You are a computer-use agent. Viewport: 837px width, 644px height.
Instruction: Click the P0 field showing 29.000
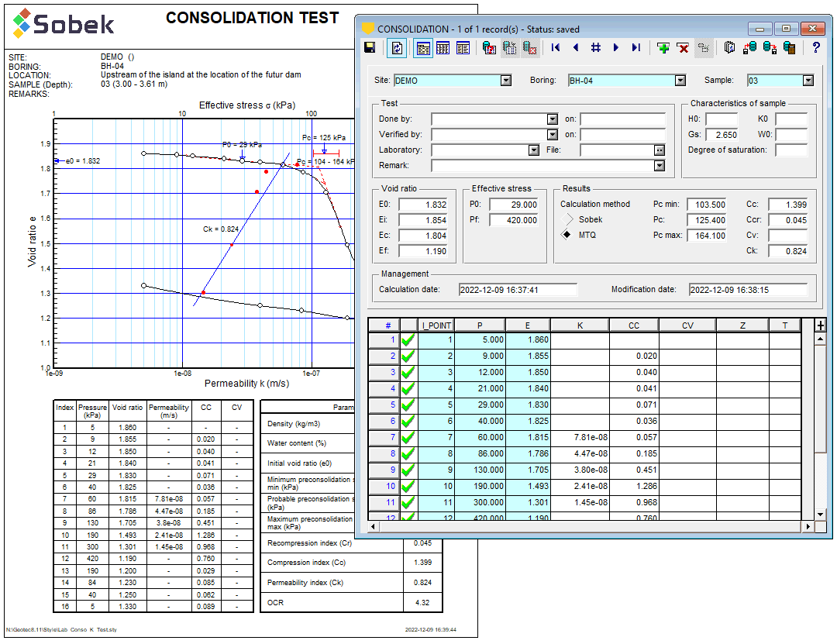point(514,205)
